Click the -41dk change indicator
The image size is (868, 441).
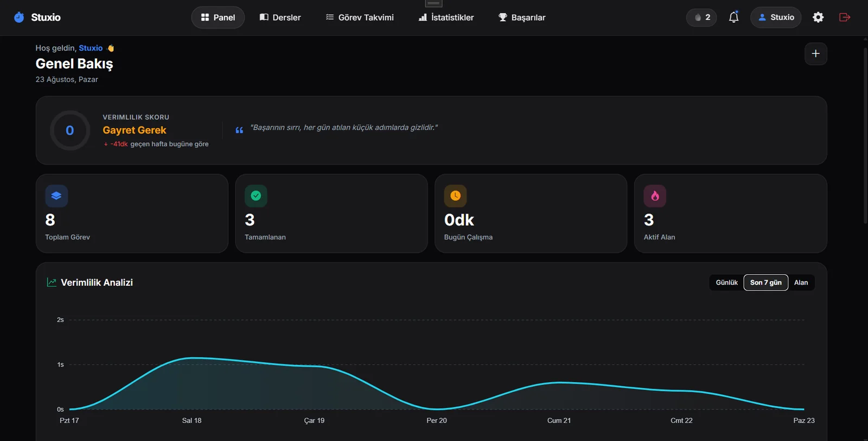coord(116,144)
